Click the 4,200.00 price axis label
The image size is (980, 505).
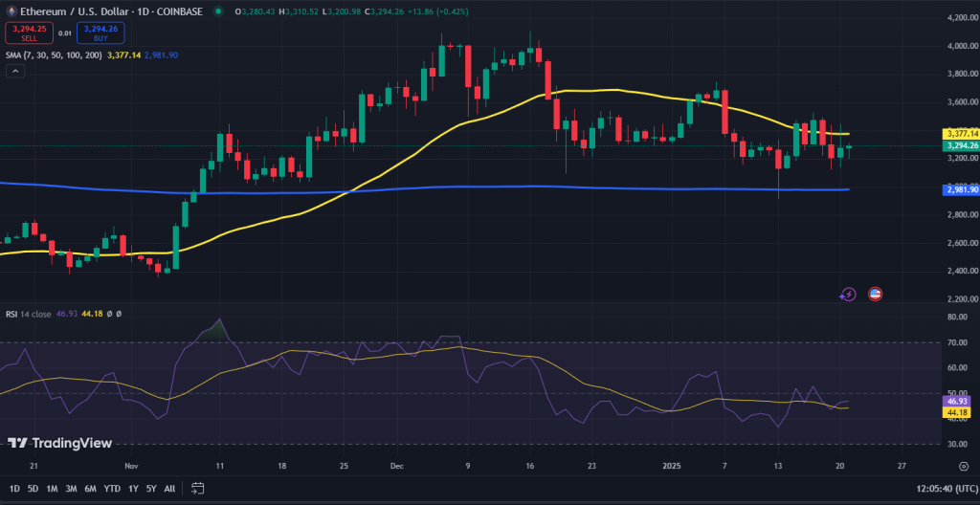pos(962,18)
